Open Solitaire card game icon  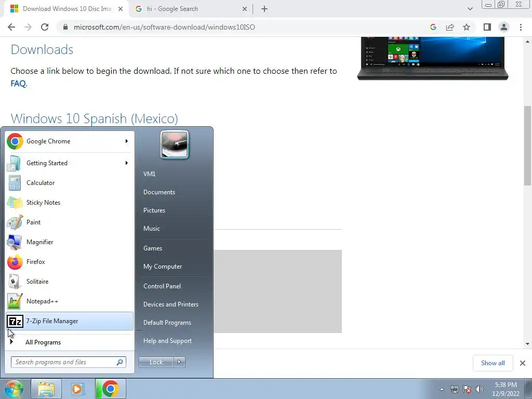(x=15, y=281)
